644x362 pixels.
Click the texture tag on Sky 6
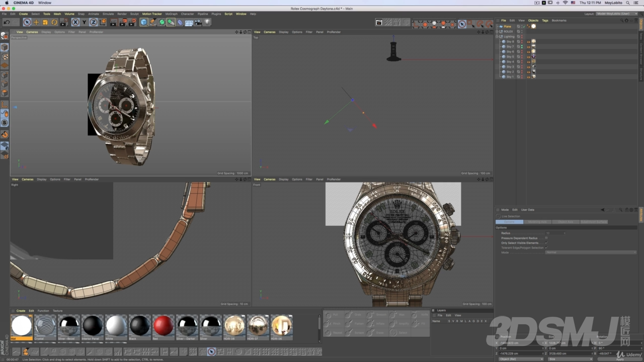tap(533, 52)
